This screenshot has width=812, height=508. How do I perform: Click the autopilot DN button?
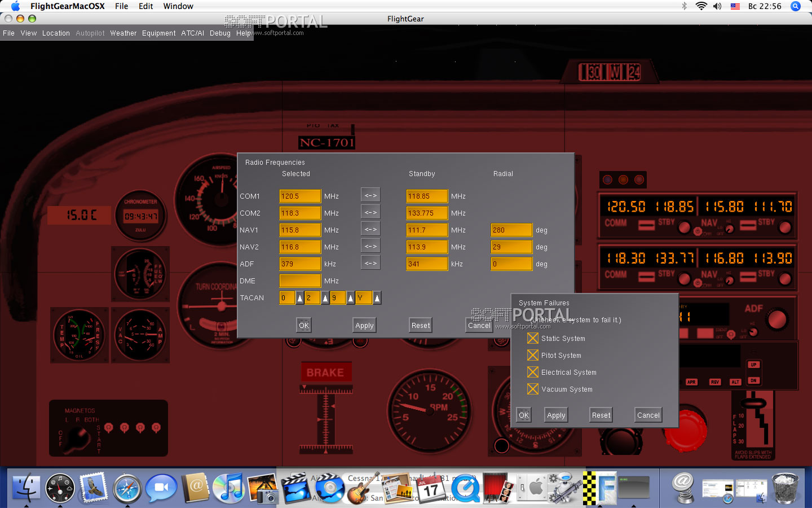tap(753, 380)
